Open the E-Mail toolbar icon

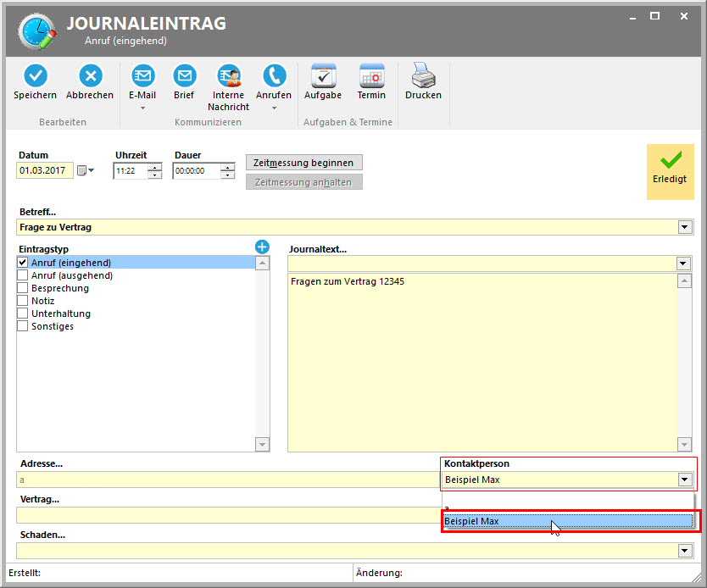click(x=142, y=76)
